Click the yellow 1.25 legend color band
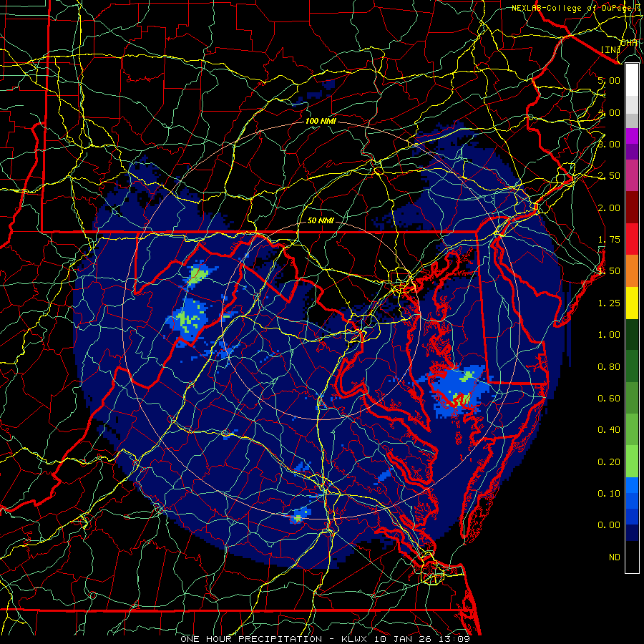This screenshot has height=644, width=644. click(x=632, y=303)
